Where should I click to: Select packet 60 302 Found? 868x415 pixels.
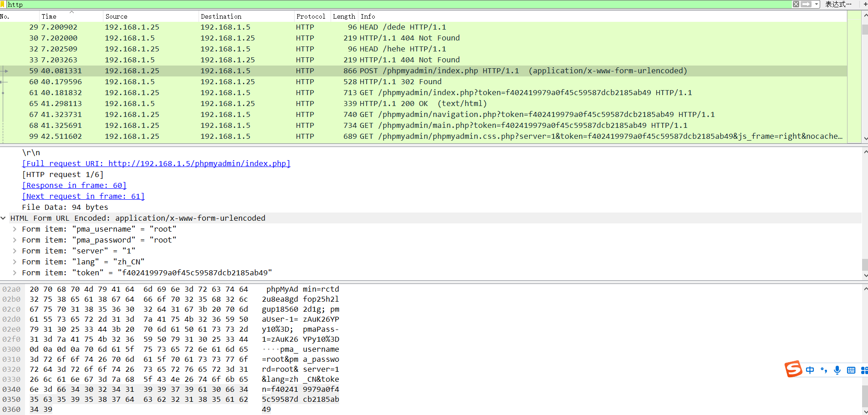[x=424, y=82]
